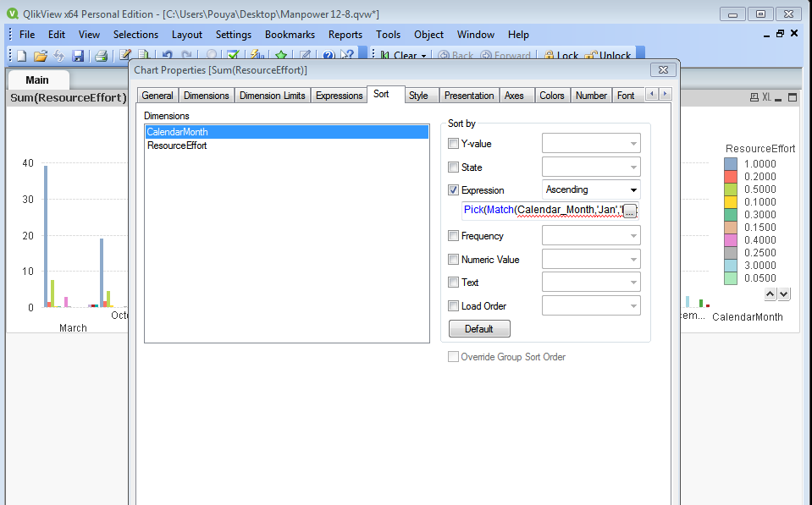812x505 pixels.
Task: Toggle Override Group Sort Order checkbox
Action: pos(453,356)
